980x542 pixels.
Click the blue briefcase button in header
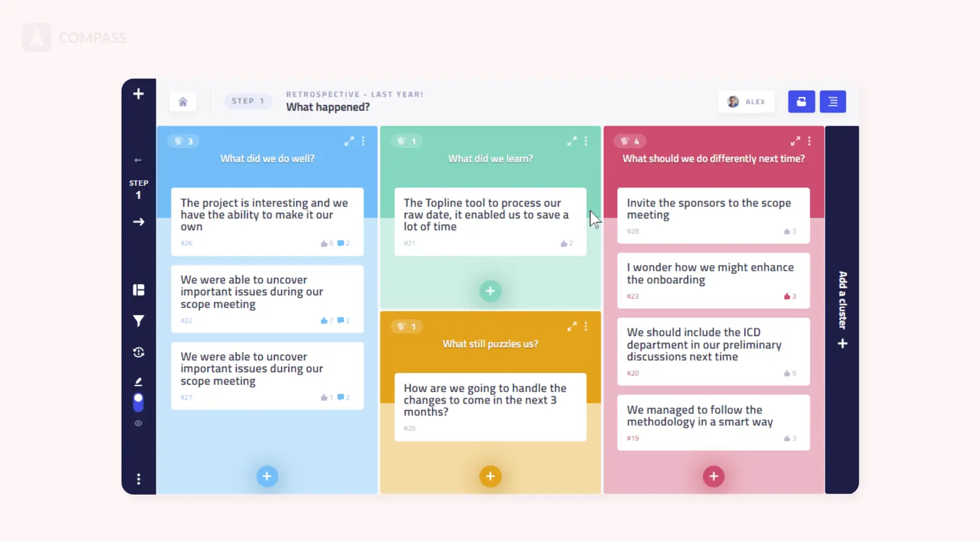(x=801, y=102)
